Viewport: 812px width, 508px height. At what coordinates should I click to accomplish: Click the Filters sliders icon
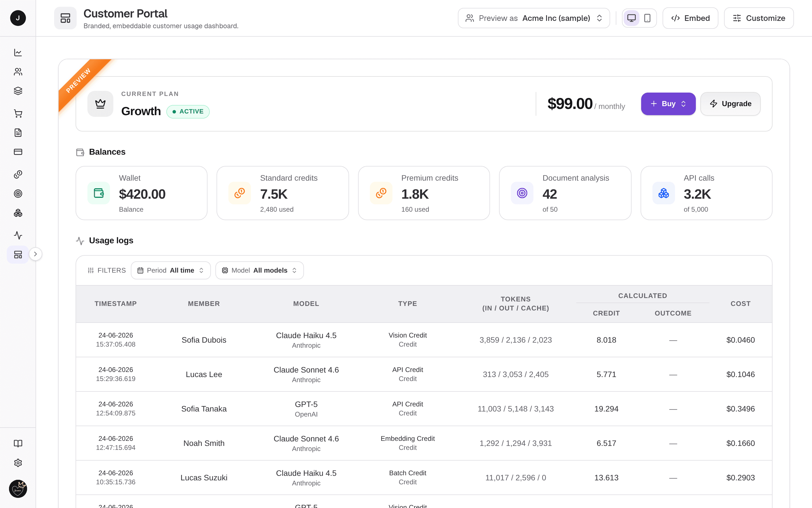91,270
